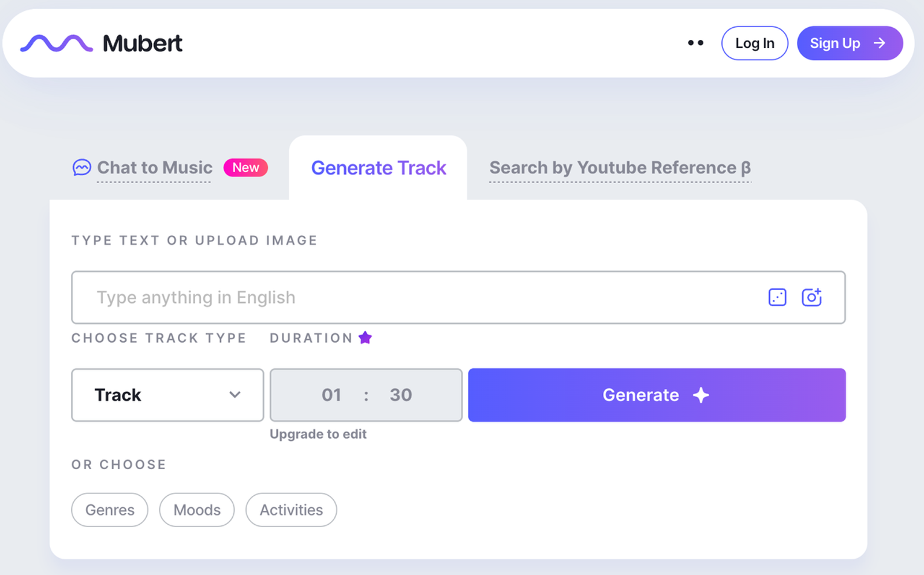
Task: Click the Log In button
Action: (x=755, y=43)
